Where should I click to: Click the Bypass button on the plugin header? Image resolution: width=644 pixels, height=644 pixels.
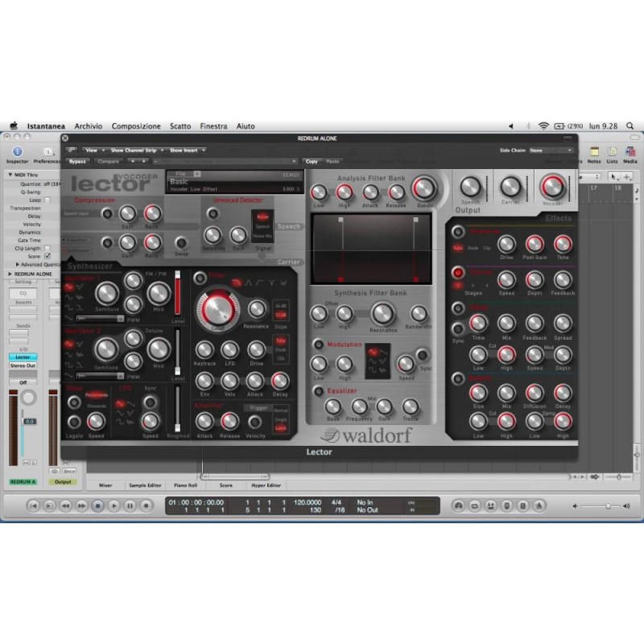tap(77, 161)
